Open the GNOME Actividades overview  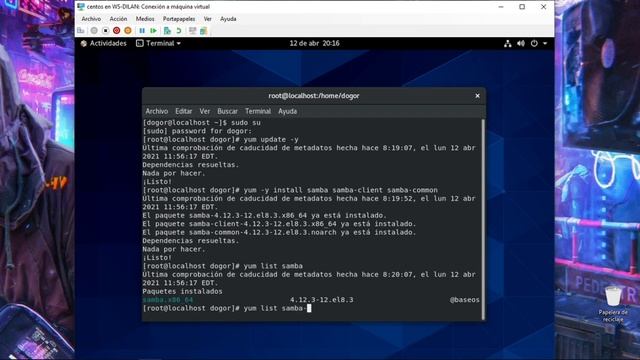pyautogui.click(x=104, y=43)
